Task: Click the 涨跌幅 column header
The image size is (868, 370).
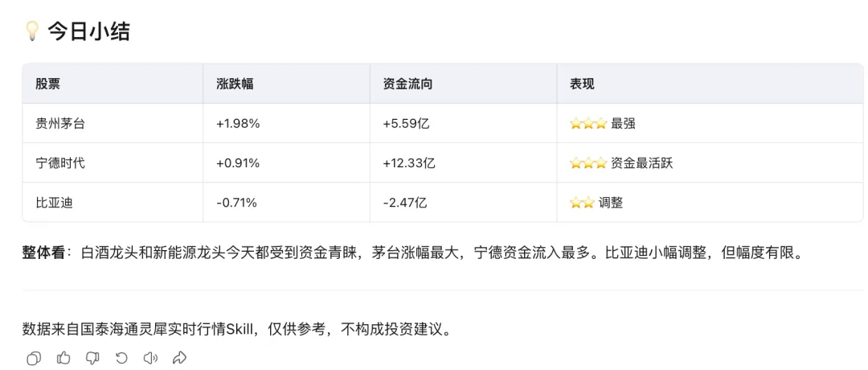Action: click(x=235, y=84)
